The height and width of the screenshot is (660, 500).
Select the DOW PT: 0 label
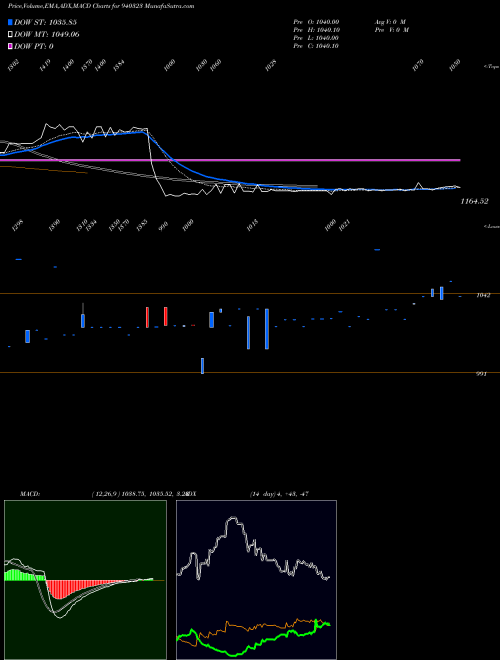pyautogui.click(x=34, y=46)
